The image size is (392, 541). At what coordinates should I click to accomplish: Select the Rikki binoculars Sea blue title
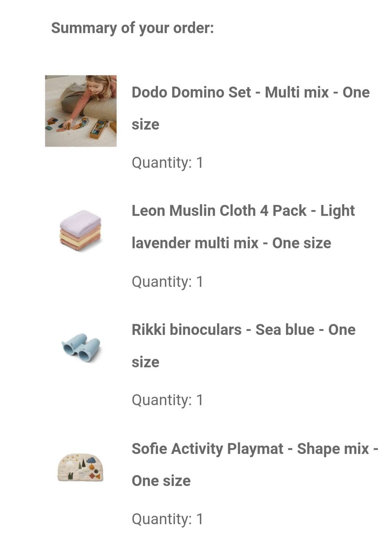click(243, 345)
